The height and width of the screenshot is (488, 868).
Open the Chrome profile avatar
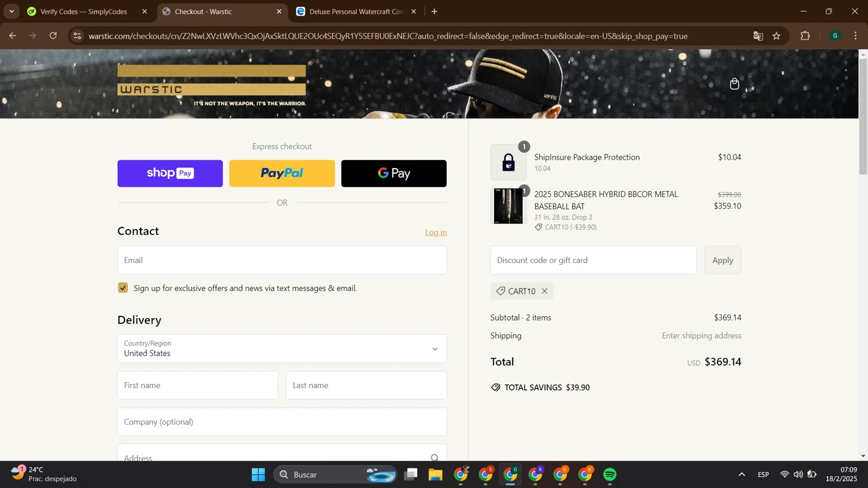(x=835, y=36)
